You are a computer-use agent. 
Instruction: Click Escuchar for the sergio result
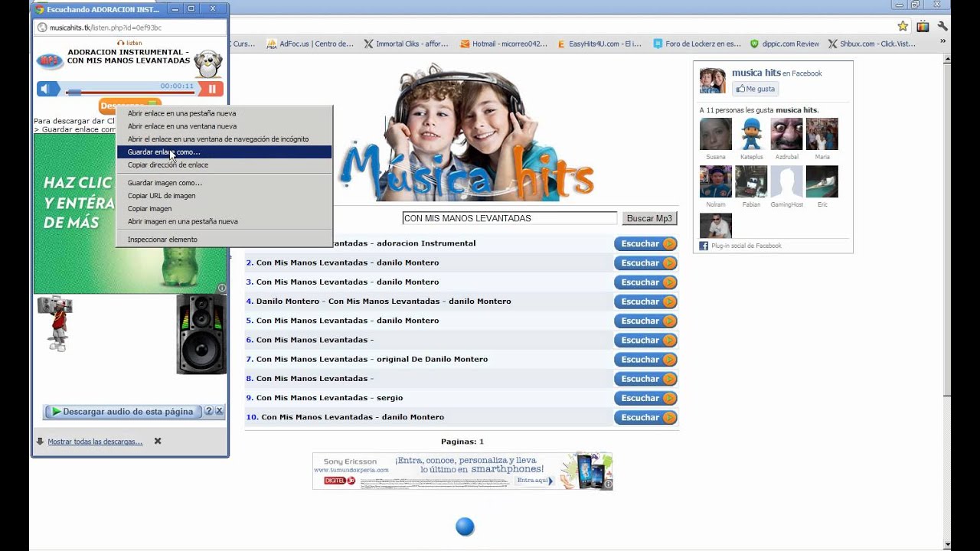coord(645,398)
